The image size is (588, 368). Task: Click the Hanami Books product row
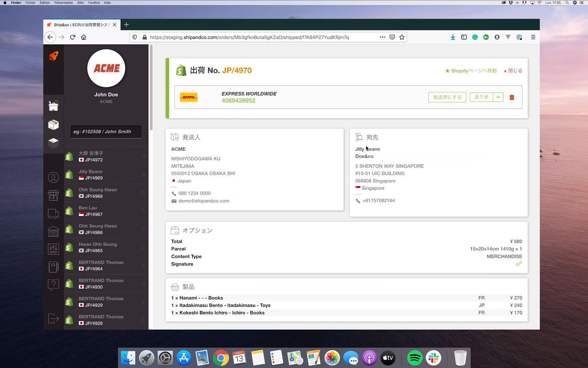click(346, 298)
